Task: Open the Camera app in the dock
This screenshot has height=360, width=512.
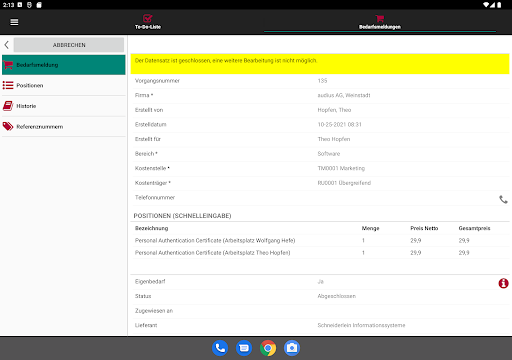Action: tap(292, 348)
